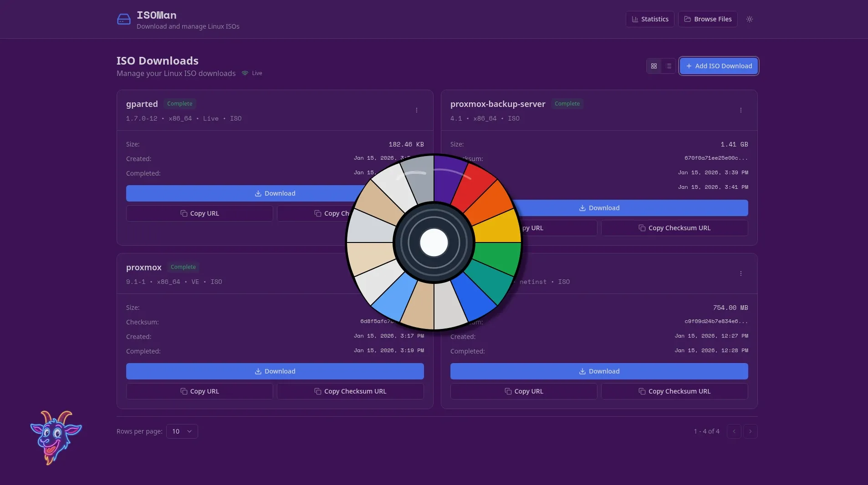This screenshot has width=868, height=485.
Task: Click the ISOMan hard drive logo icon
Action: [123, 19]
